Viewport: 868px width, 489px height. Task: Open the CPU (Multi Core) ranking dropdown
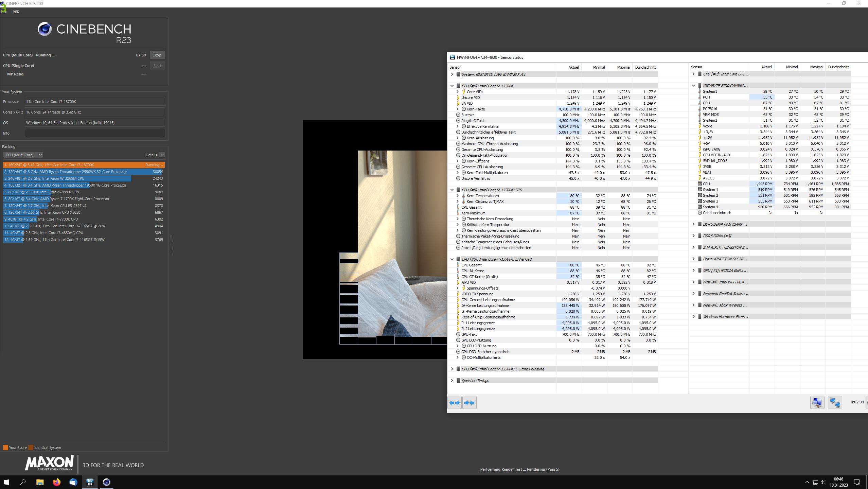23,155
